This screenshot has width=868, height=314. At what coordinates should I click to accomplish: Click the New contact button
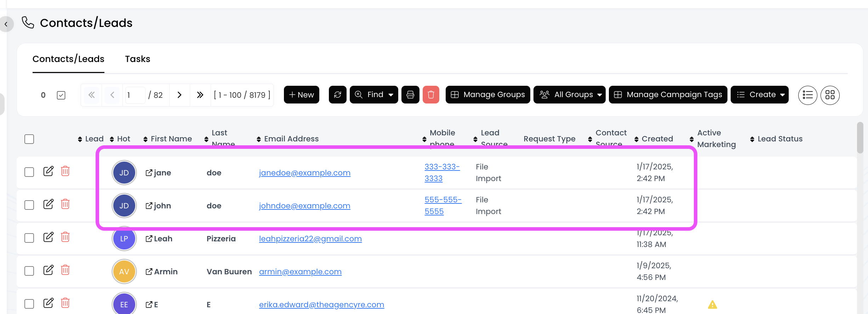click(x=301, y=95)
